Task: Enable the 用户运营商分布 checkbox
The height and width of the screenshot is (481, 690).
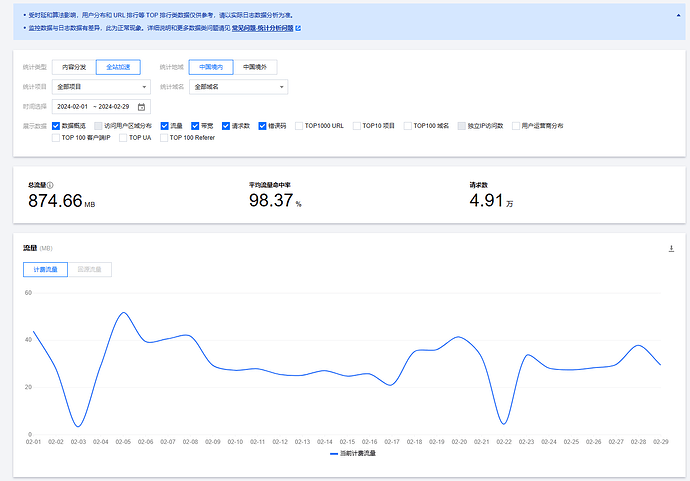Action: (x=516, y=126)
